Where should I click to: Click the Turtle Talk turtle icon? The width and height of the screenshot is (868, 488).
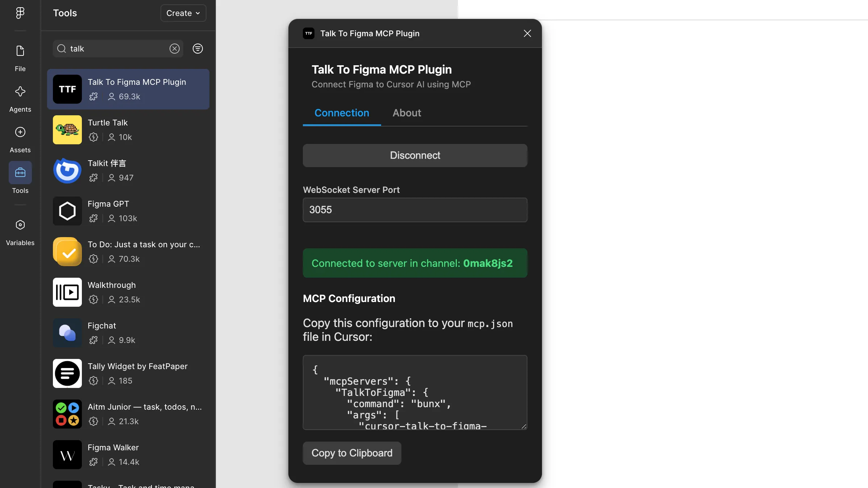[x=67, y=130]
